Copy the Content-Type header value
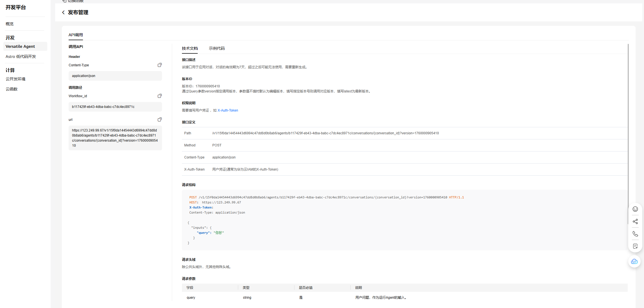 coord(159,65)
